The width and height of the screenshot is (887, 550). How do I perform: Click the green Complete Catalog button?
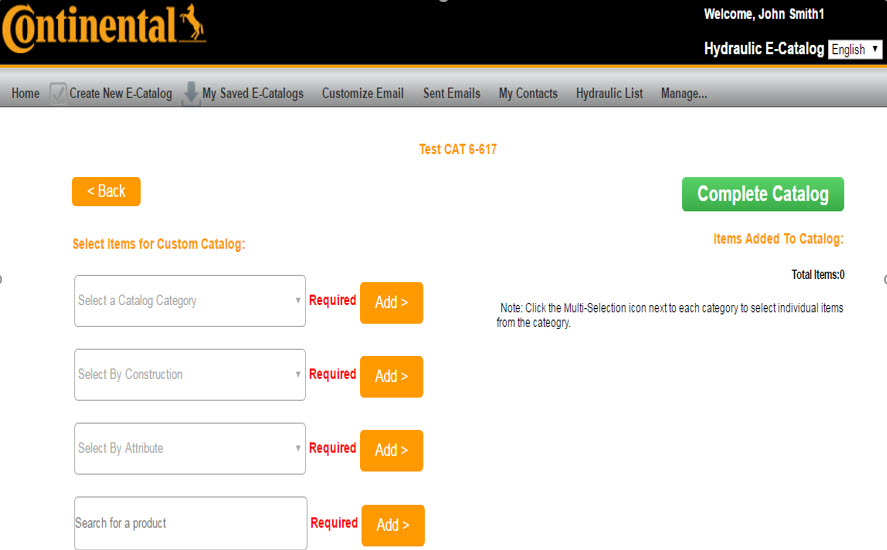[762, 194]
